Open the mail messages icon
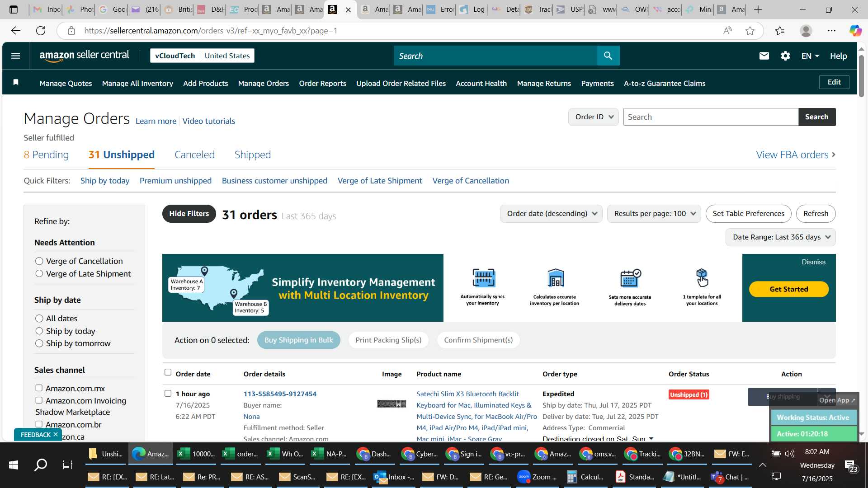This screenshot has height=488, width=868. [764, 56]
